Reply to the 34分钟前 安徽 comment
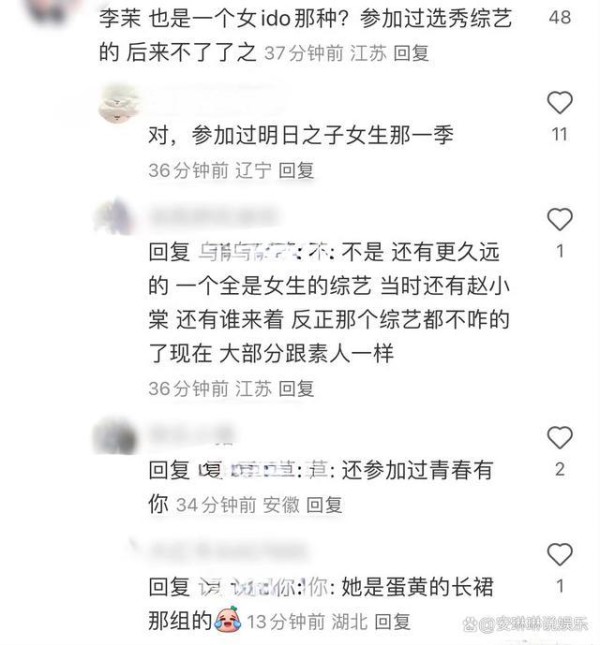The width and height of the screenshot is (600, 645). click(324, 505)
